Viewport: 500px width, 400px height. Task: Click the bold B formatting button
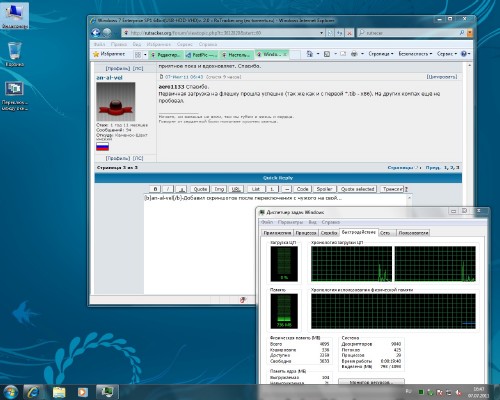155,189
